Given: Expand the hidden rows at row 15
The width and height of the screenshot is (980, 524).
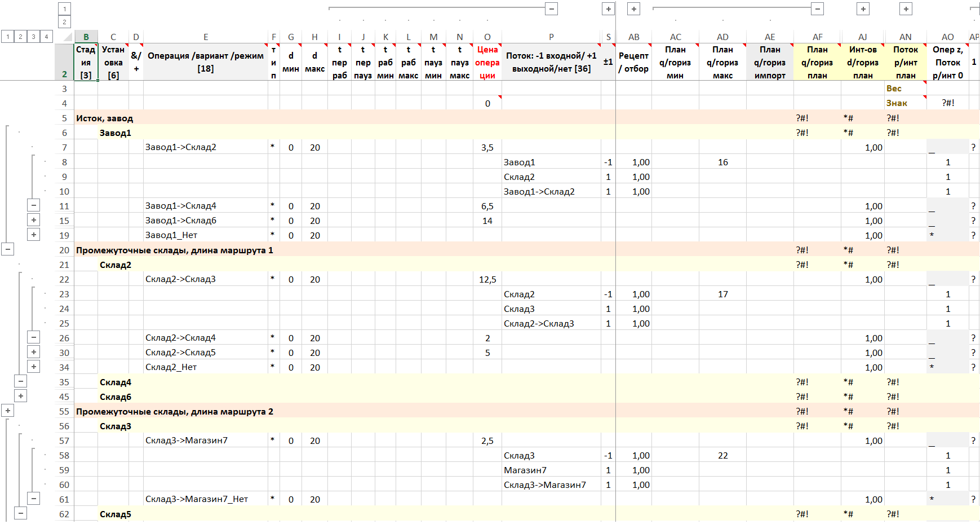Looking at the screenshot, I should click(34, 221).
